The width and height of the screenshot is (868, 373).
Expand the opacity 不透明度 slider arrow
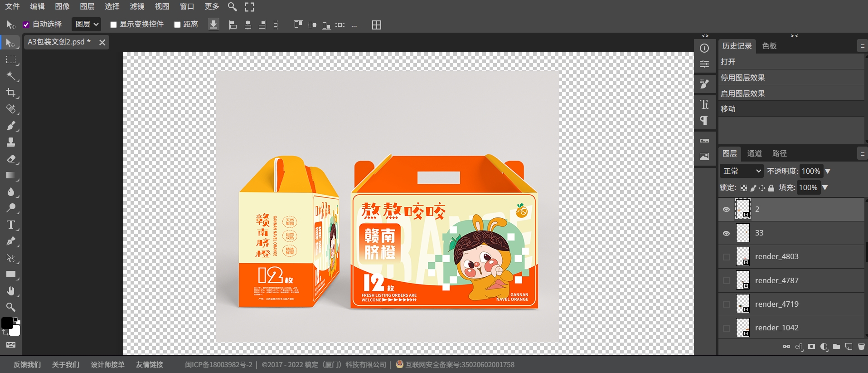(x=828, y=171)
